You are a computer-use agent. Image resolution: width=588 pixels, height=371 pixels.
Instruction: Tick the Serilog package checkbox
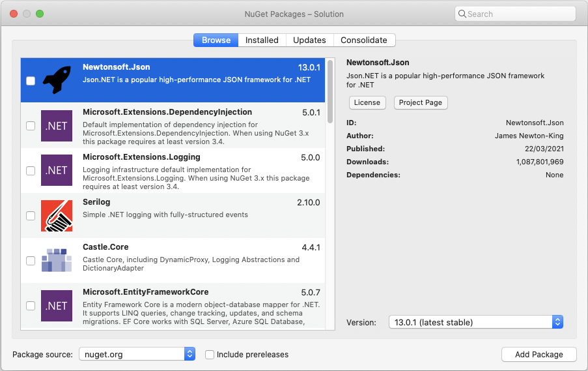pos(31,216)
